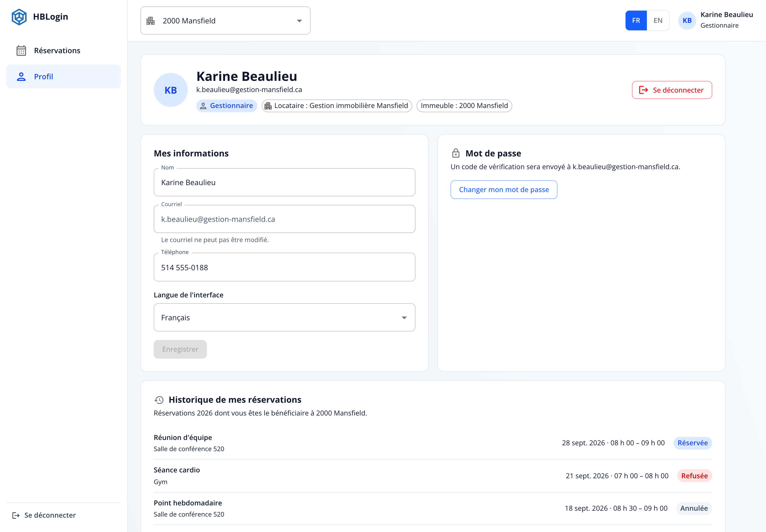The height and width of the screenshot is (532, 766).
Task: Click Se déconnecter in the sidebar footer
Action: point(44,515)
